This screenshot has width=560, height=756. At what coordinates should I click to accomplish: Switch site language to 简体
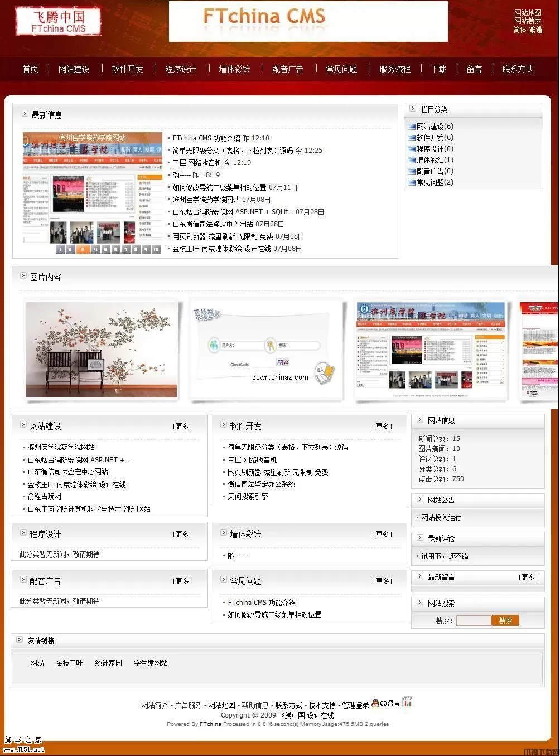(520, 30)
